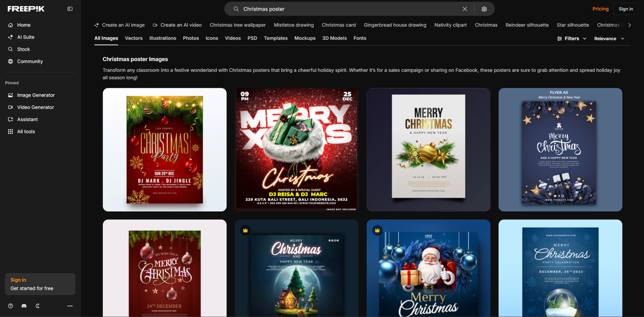
Task: Click the help question mark icon
Action: point(11,306)
